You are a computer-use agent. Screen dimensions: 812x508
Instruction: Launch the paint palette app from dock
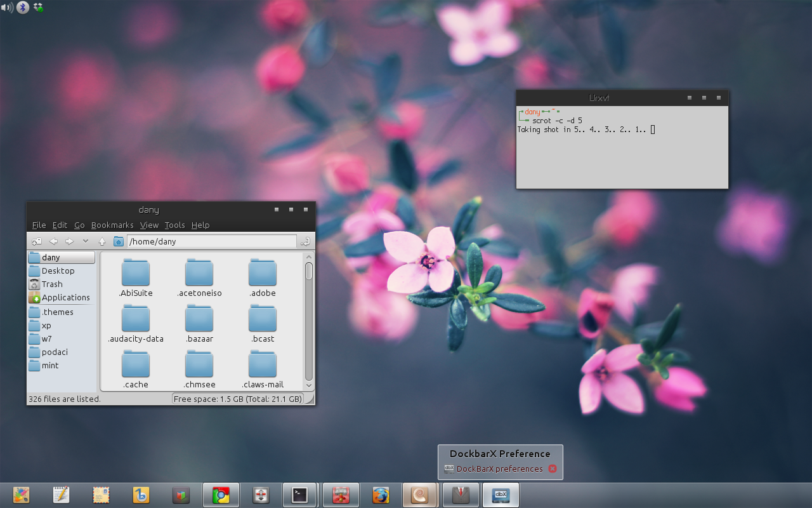[21, 495]
